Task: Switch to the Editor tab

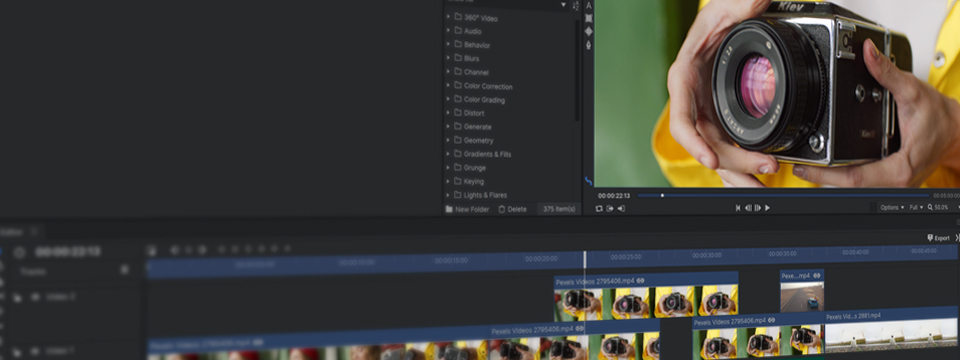Action: click(x=11, y=232)
